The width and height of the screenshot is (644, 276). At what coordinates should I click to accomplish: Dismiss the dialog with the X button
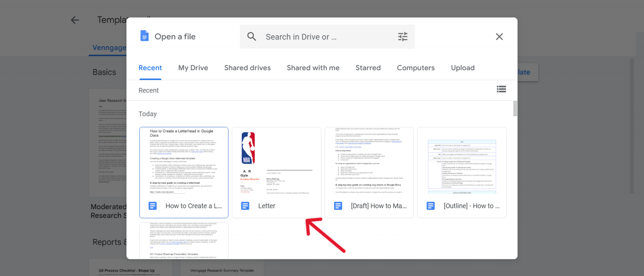pyautogui.click(x=499, y=36)
